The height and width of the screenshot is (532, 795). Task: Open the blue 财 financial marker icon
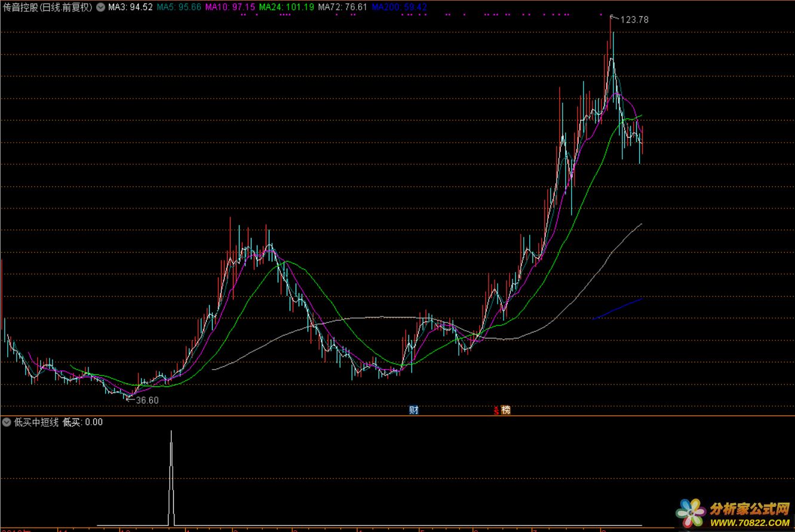coord(413,410)
